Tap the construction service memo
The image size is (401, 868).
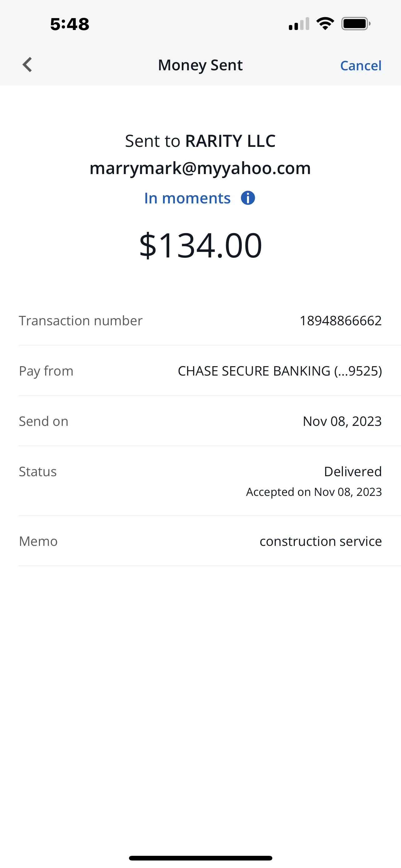pos(320,541)
